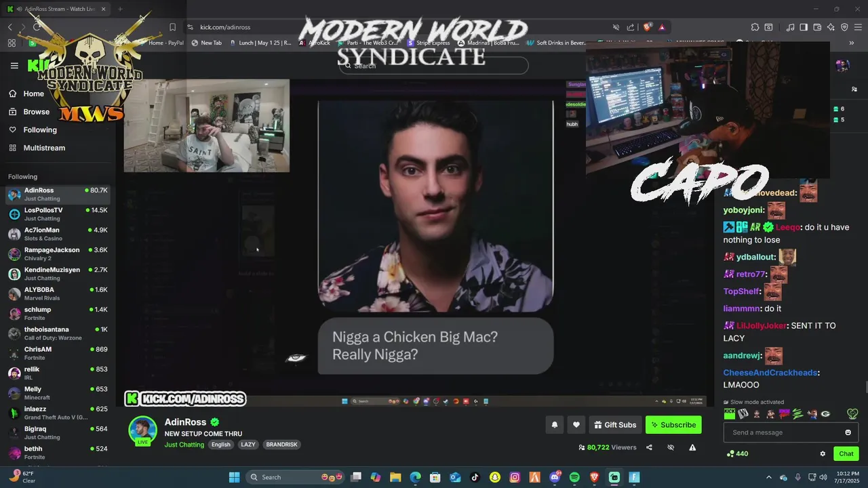Select the BRANDRISK stream tag
868x488 pixels.
click(x=281, y=445)
